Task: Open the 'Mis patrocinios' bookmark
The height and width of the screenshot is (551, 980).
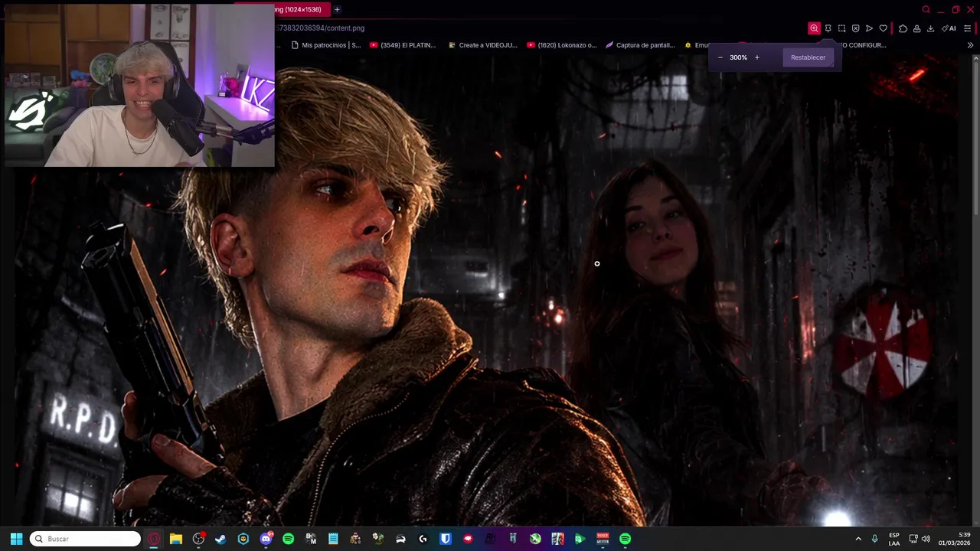Action: [326, 45]
